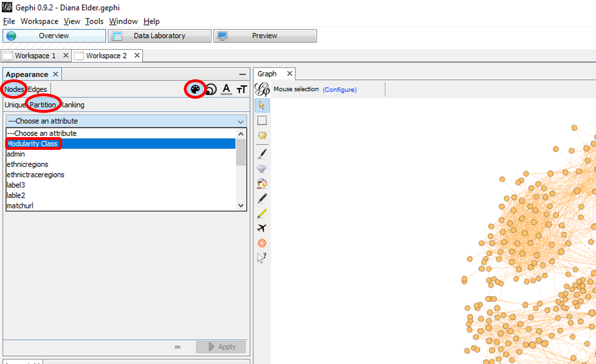Image resolution: width=596 pixels, height=364 pixels.
Task: Select the node size icon in Appearance
Action: (211, 89)
